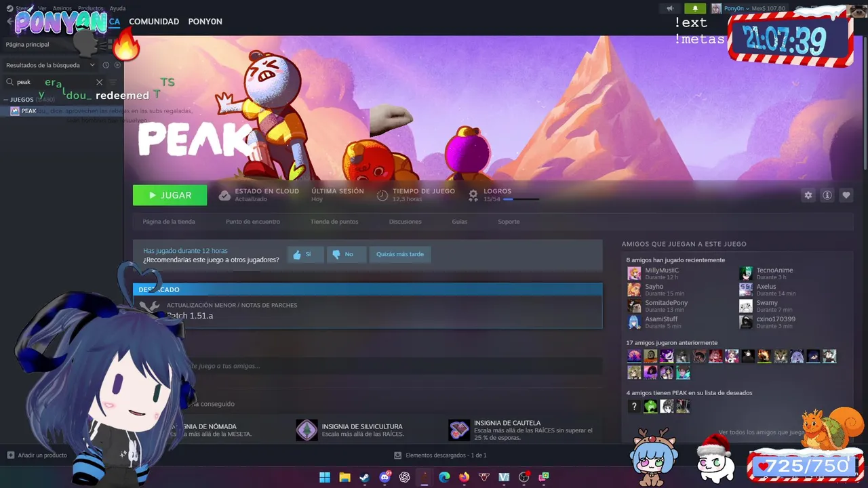The width and height of the screenshot is (868, 488).
Task: Click the ESTADO EN CLOUD status icon
Action: tap(224, 195)
